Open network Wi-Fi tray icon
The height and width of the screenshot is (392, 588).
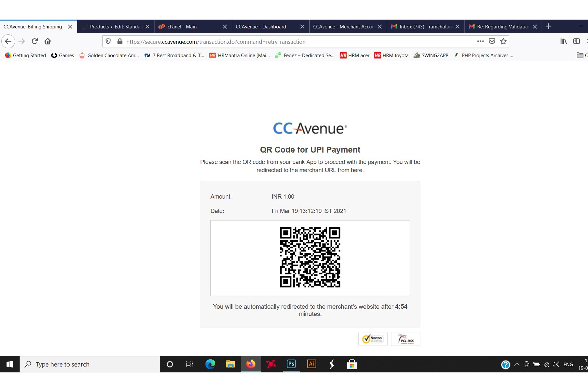coord(546,364)
